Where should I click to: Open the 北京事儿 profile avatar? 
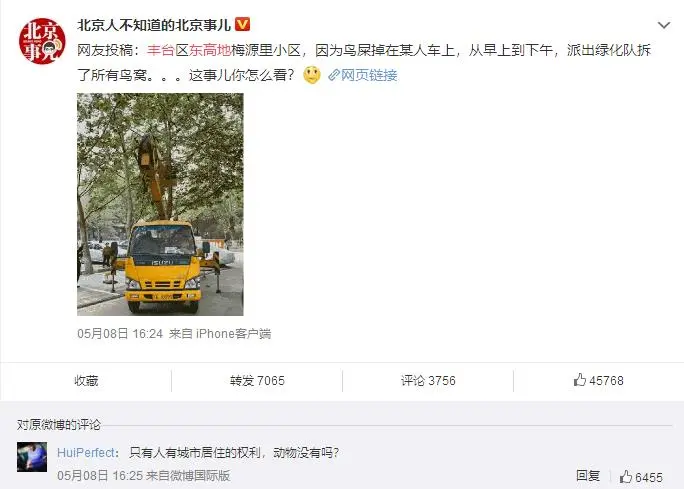(42, 41)
